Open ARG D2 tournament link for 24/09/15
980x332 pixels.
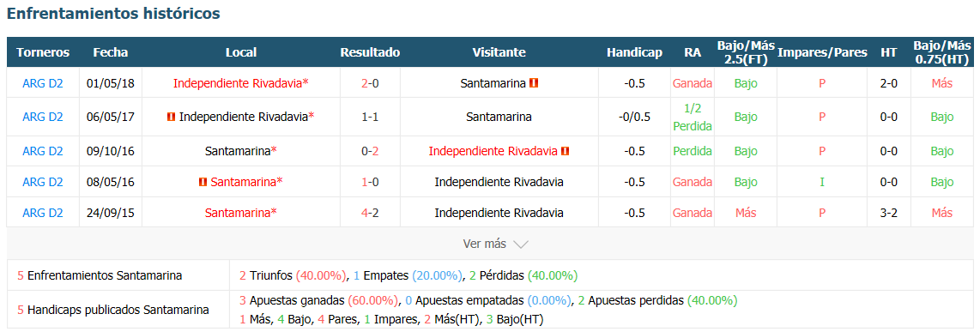point(43,213)
